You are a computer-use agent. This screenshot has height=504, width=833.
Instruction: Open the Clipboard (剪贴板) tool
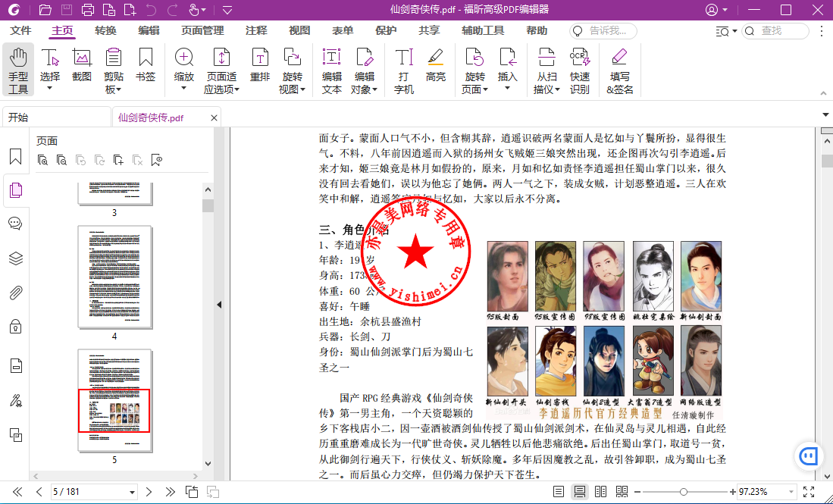tap(113, 70)
